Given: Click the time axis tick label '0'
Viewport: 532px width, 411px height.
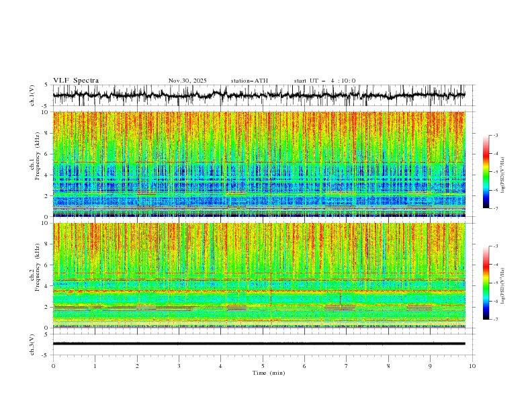Looking at the screenshot, I should click(53, 366).
